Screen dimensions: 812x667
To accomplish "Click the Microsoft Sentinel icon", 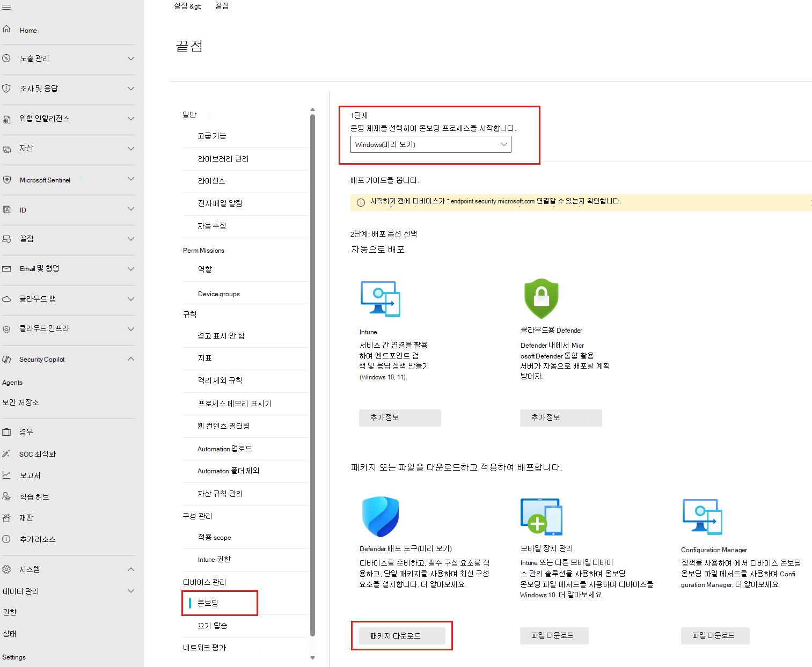I will 6,179.
